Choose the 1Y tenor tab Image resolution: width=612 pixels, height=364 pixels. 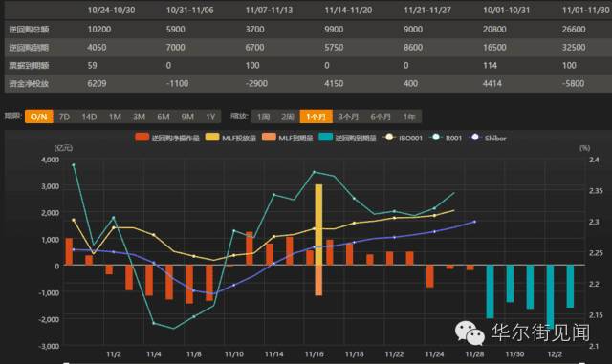210,117
